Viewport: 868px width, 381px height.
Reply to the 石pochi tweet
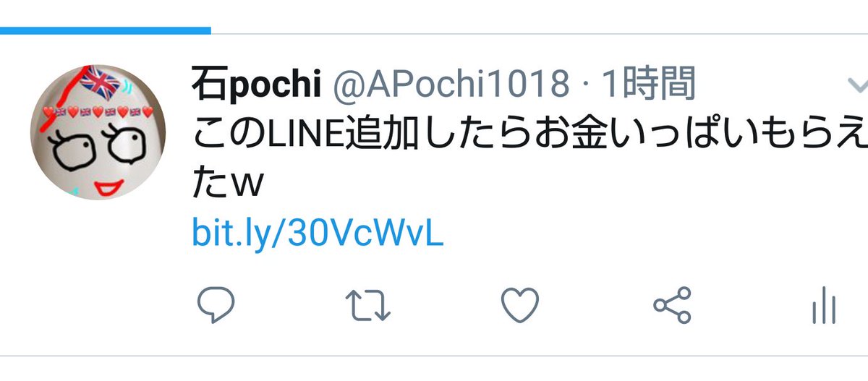click(216, 305)
